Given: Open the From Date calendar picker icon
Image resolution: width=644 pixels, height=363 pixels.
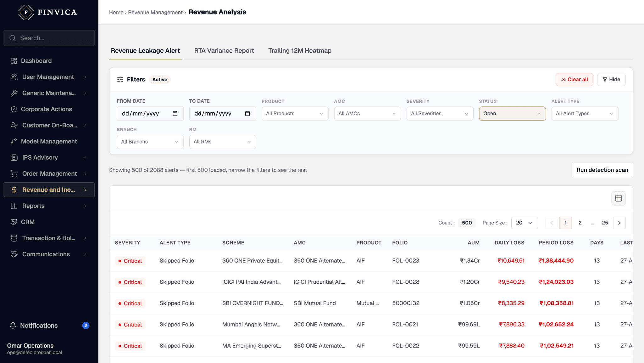Looking at the screenshot, I should [x=175, y=114].
